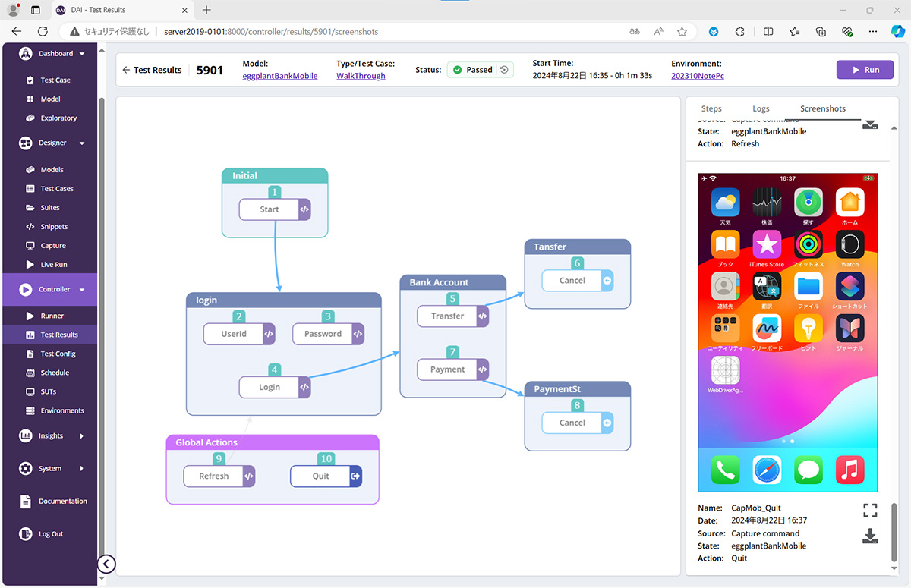Open Schedule in the sidebar
The height and width of the screenshot is (588, 911).
coord(55,373)
